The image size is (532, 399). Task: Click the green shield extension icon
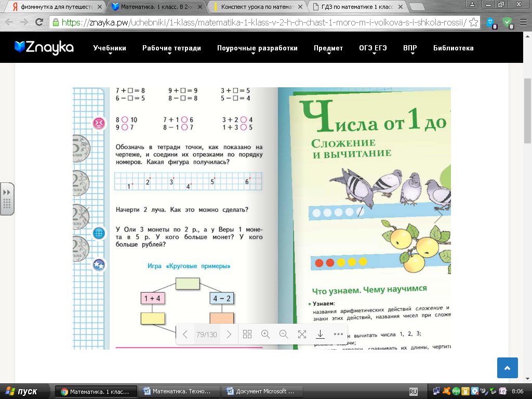[508, 23]
